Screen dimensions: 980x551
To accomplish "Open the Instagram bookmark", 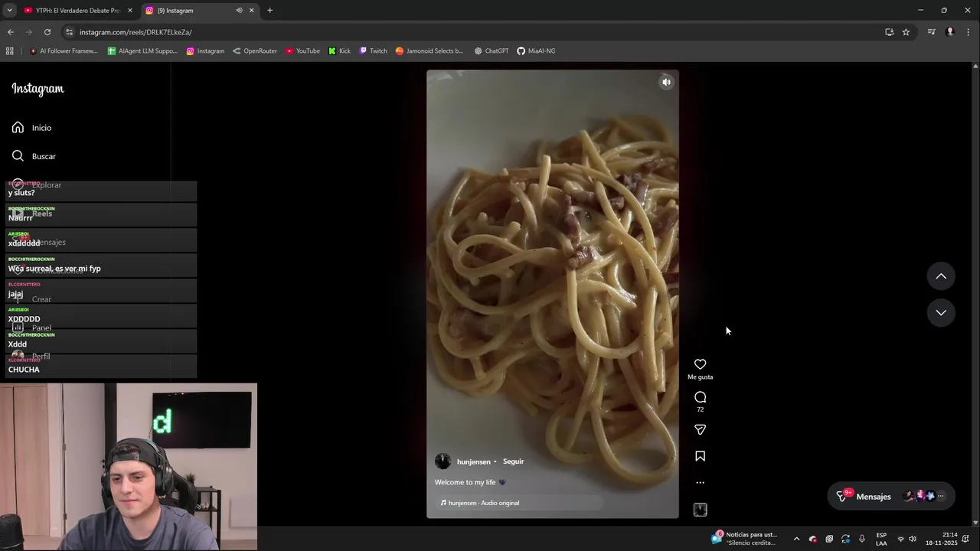I will (205, 51).
